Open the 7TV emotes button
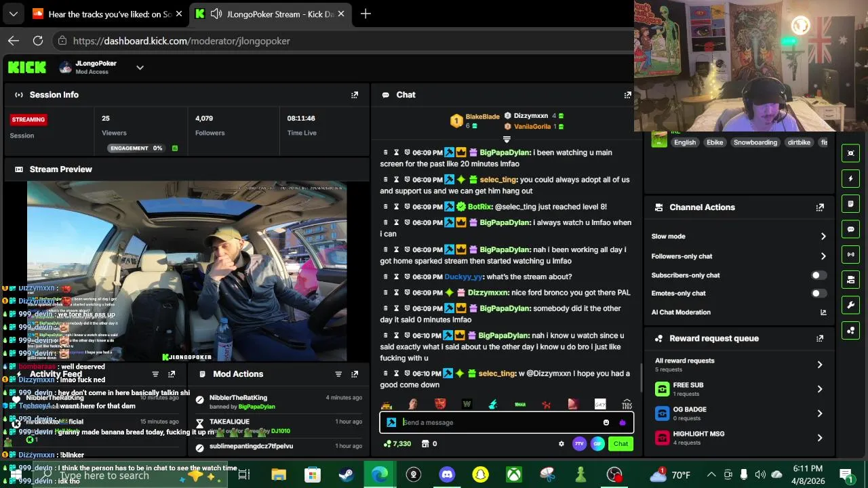Image resolution: width=868 pixels, height=488 pixels. (579, 444)
